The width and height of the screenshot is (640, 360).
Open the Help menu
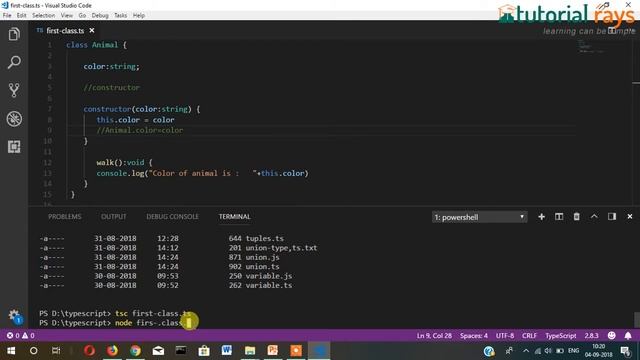(x=139, y=16)
